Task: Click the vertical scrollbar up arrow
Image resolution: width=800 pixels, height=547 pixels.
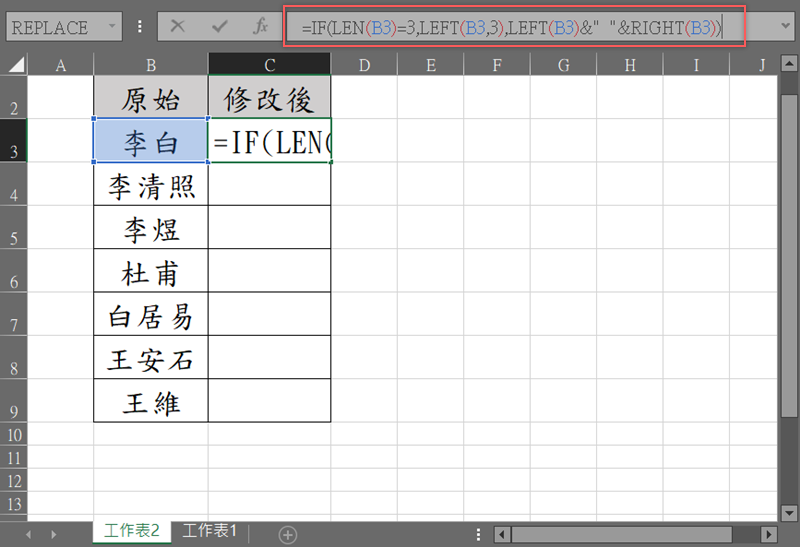Action: pos(789,64)
